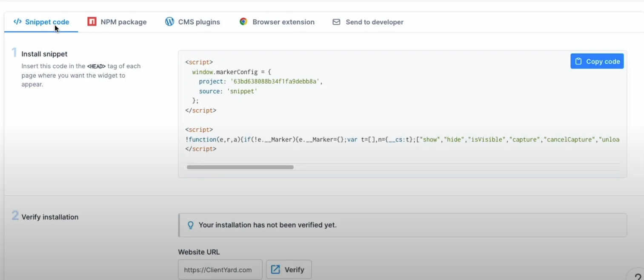Click the Chrome logo icon
Image resolution: width=644 pixels, height=280 pixels.
tap(243, 22)
